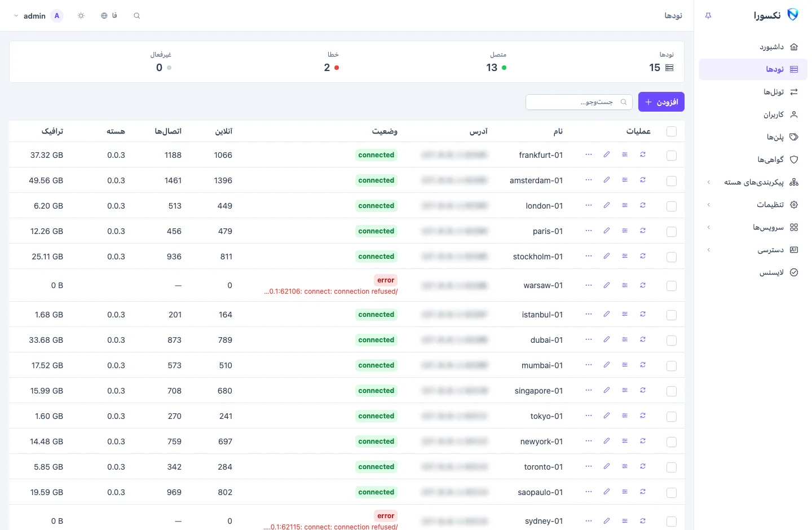This screenshot has width=812, height=530.
Task: Open more actions for paris-01
Action: [x=589, y=231]
